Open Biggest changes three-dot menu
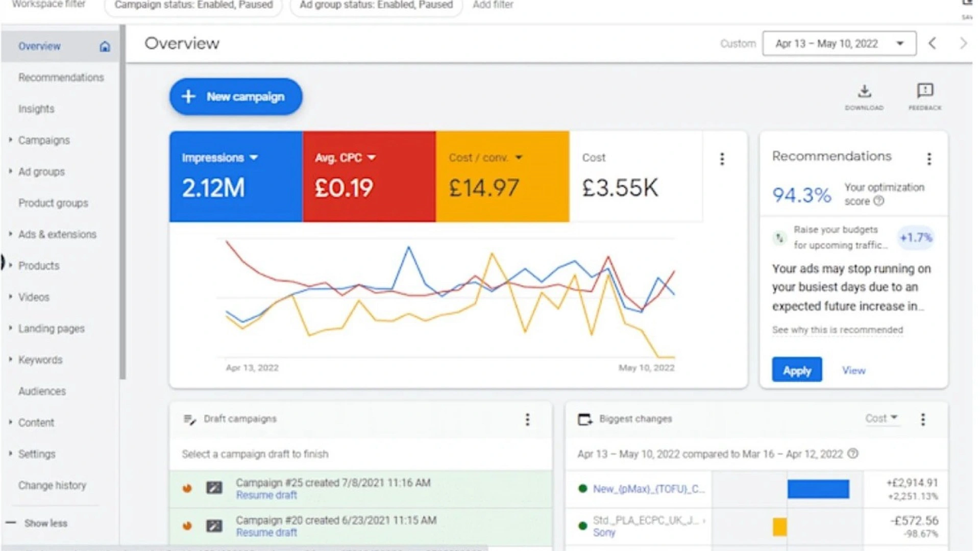This screenshot has height=551, width=980. (x=922, y=419)
